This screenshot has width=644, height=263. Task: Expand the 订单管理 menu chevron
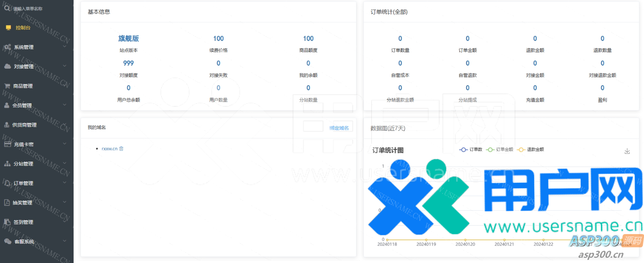coord(65,183)
